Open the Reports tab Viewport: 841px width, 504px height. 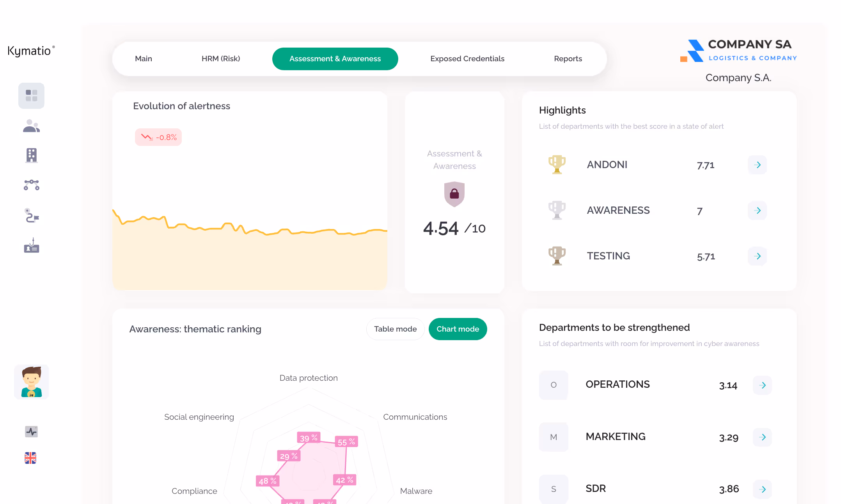tap(568, 59)
